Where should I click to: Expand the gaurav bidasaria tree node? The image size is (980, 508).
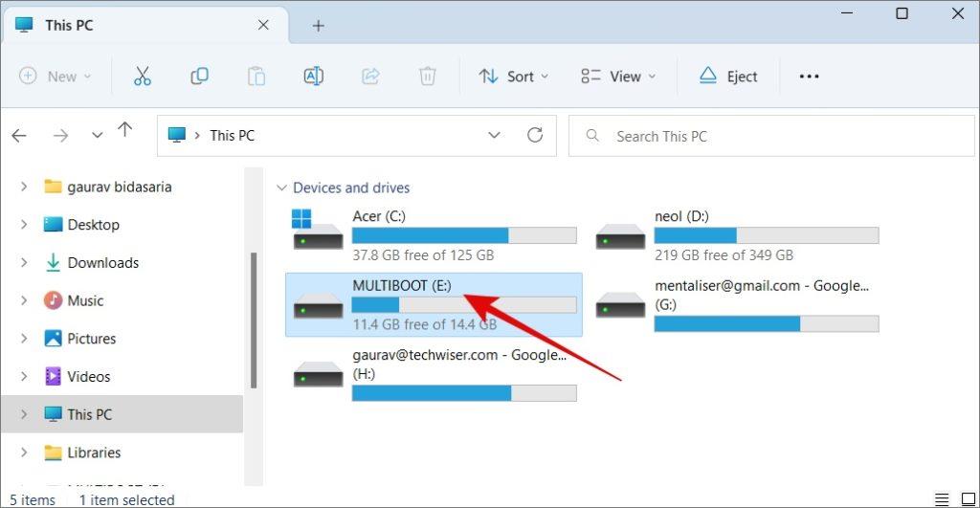point(24,187)
